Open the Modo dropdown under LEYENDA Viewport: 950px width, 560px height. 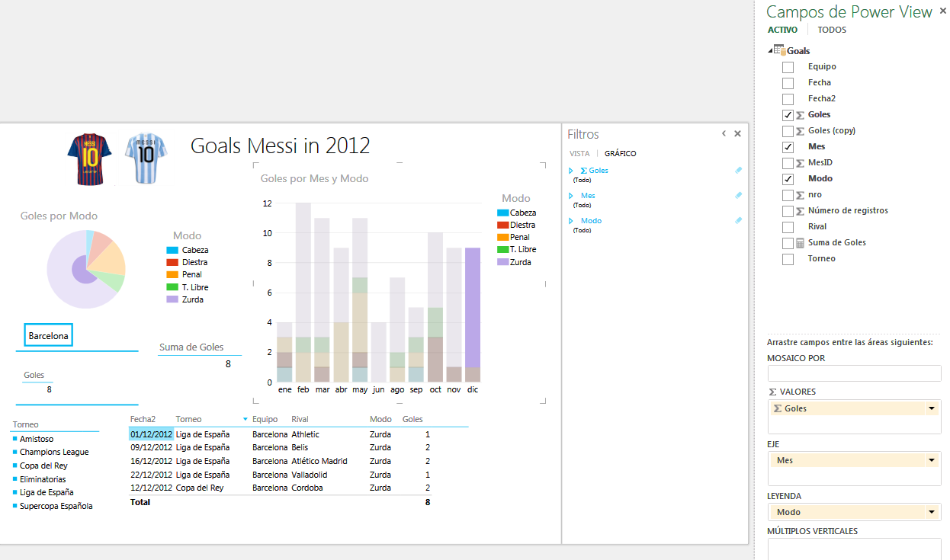coord(934,511)
